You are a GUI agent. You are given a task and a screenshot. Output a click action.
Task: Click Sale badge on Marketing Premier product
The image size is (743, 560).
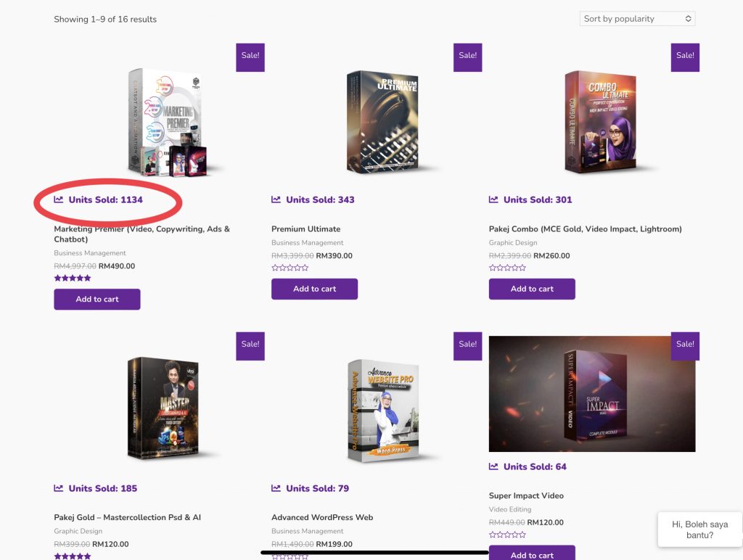point(250,57)
